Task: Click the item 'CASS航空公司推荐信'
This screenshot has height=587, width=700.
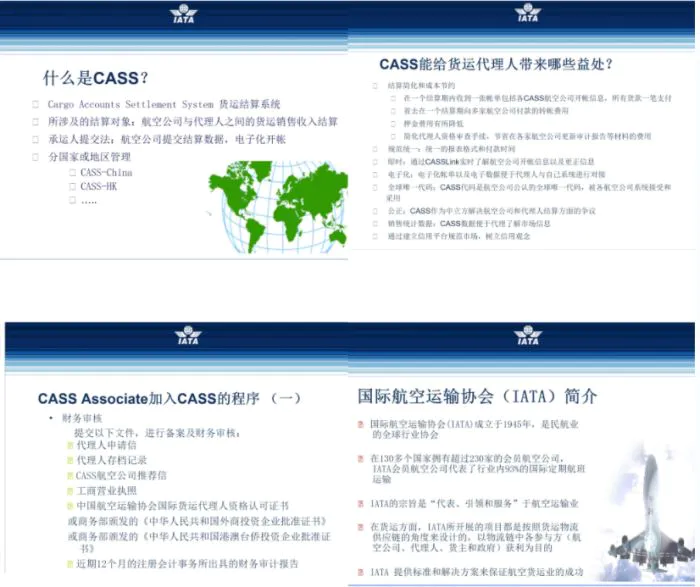Action: [121, 475]
